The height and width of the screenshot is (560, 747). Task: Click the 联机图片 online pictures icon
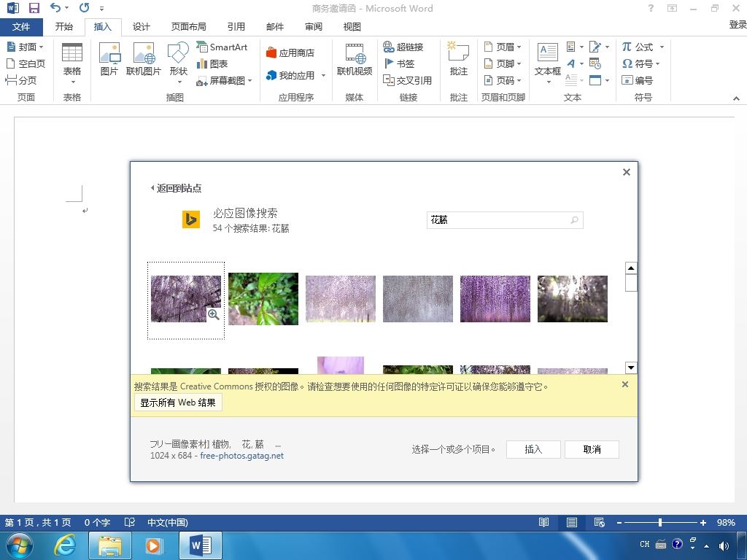(144, 59)
